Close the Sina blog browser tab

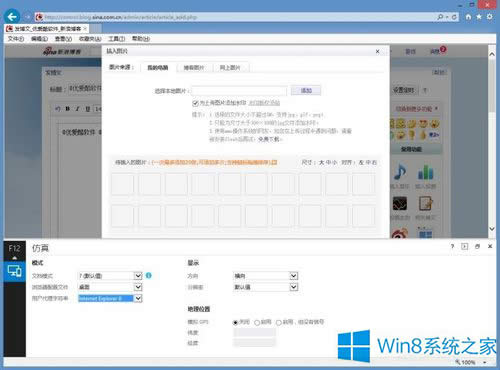point(85,29)
